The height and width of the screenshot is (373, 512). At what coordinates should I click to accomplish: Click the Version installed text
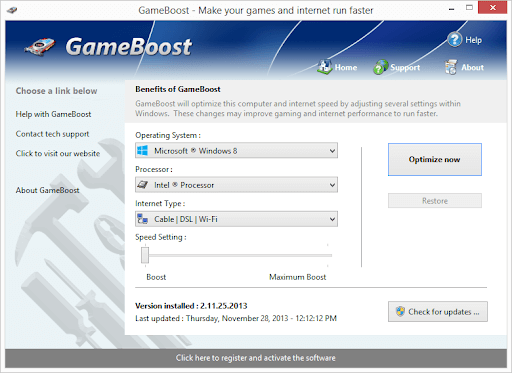point(191,306)
